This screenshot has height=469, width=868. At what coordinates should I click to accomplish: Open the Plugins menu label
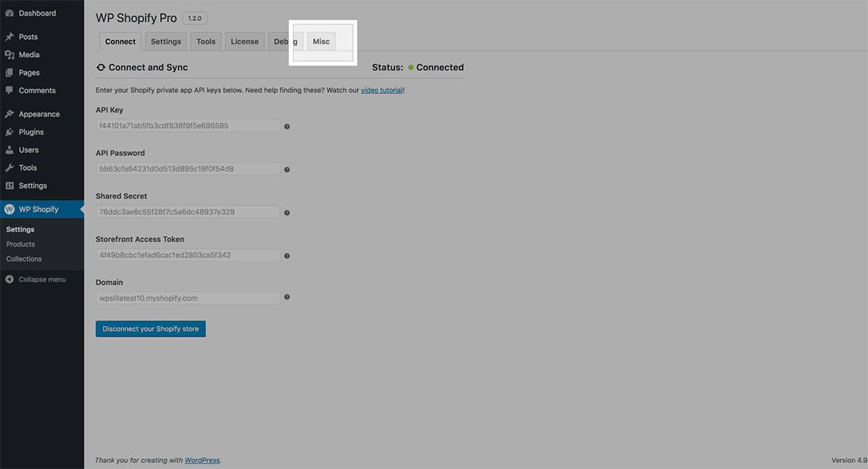31,132
